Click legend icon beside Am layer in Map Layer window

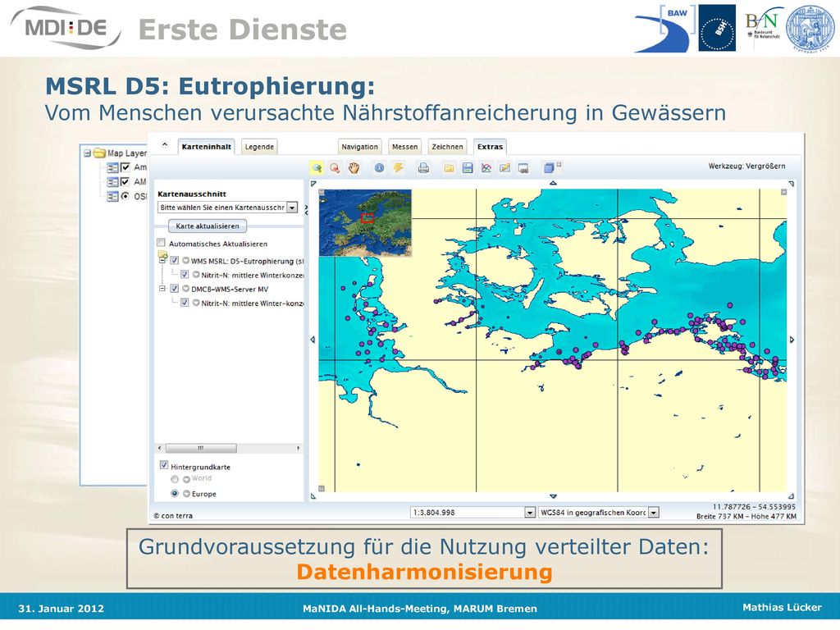(x=112, y=167)
